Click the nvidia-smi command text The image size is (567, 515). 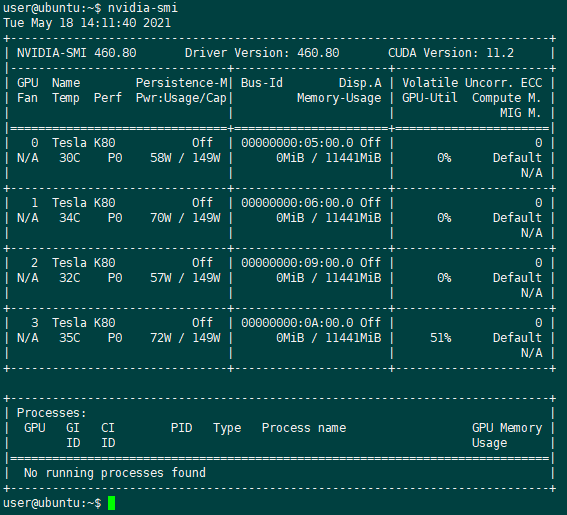coord(143,8)
